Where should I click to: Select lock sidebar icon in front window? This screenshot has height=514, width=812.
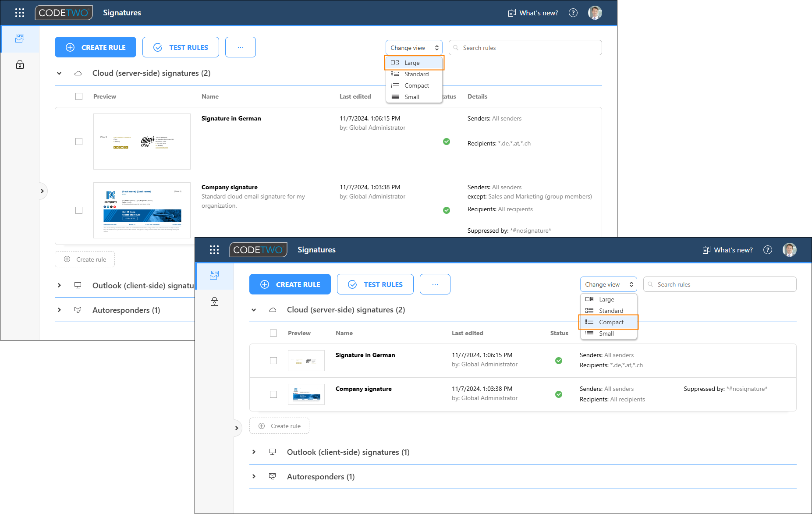[x=214, y=301]
